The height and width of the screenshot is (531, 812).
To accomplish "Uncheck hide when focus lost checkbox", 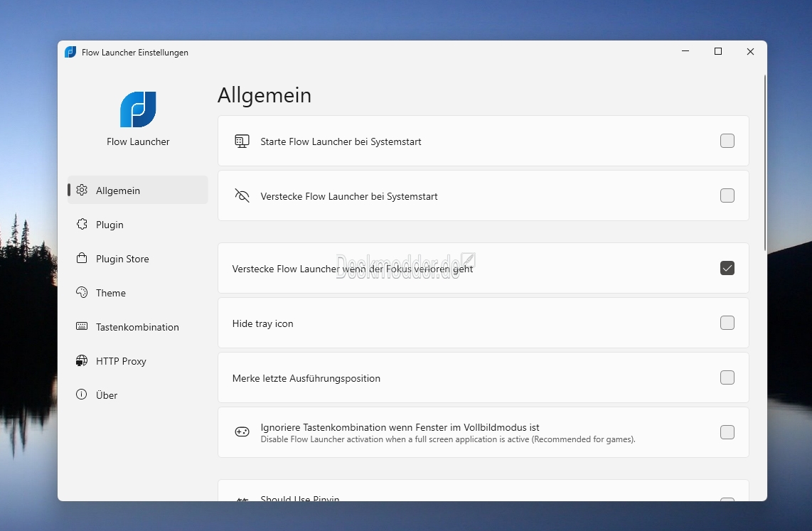I will [727, 268].
